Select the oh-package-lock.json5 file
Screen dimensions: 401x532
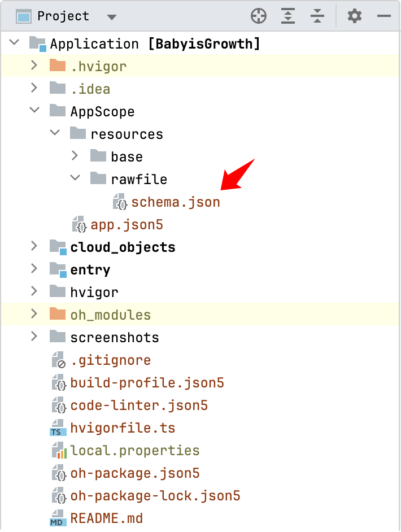155,496
